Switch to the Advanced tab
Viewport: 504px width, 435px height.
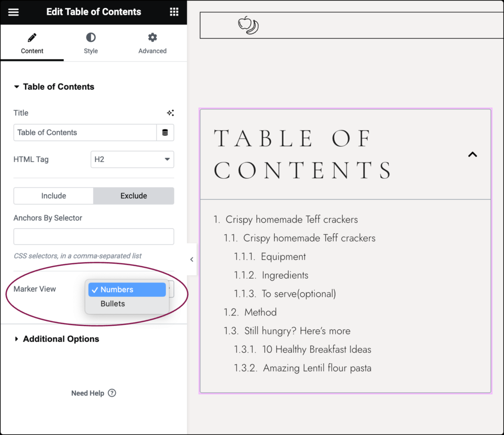tap(152, 43)
